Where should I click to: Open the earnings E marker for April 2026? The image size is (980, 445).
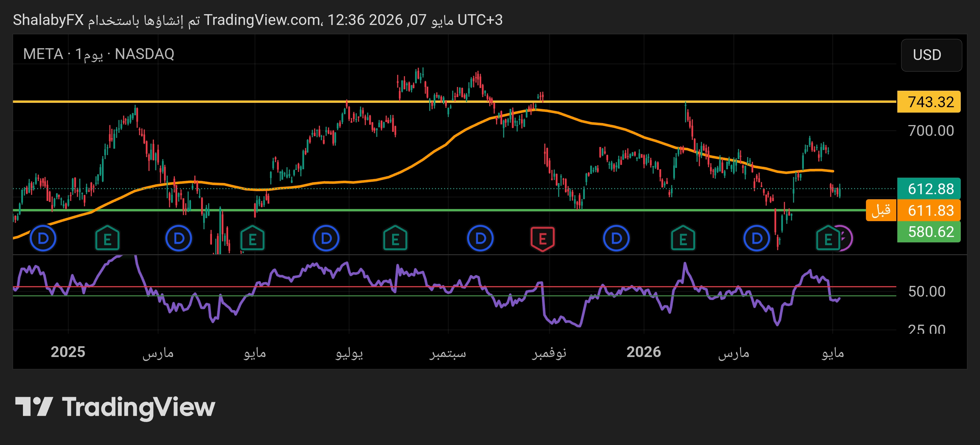[828, 239]
